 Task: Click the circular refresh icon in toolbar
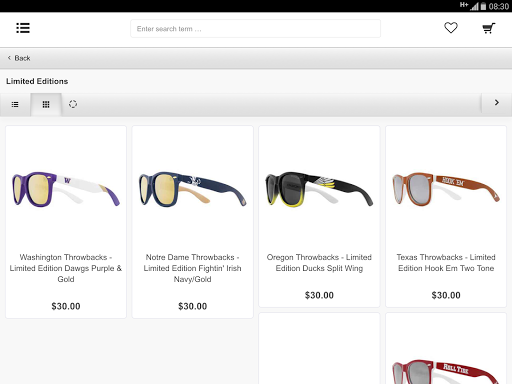coord(73,104)
